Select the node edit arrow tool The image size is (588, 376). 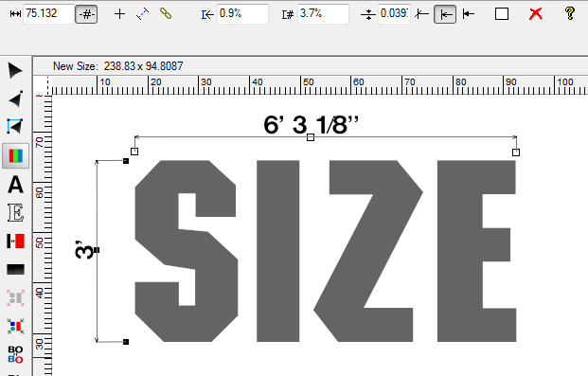16,98
